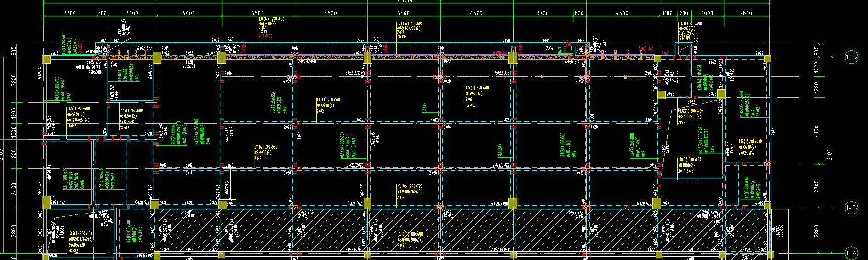Click the L10(1) 300x400 beam label

(x=689, y=160)
